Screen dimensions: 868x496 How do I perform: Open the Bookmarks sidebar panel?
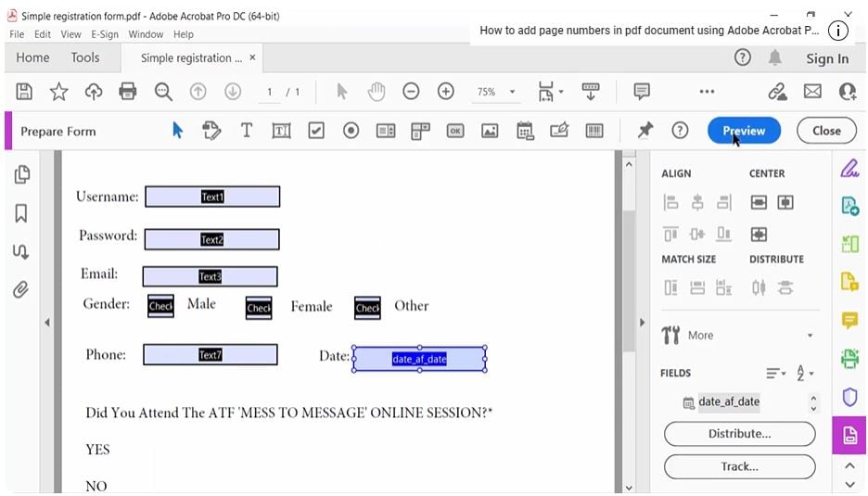[21, 213]
